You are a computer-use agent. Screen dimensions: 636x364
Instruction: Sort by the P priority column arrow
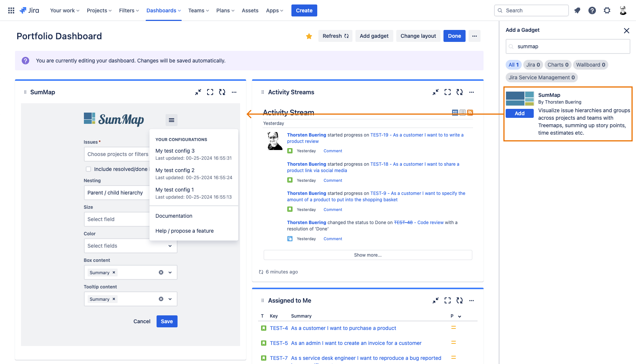460,316
